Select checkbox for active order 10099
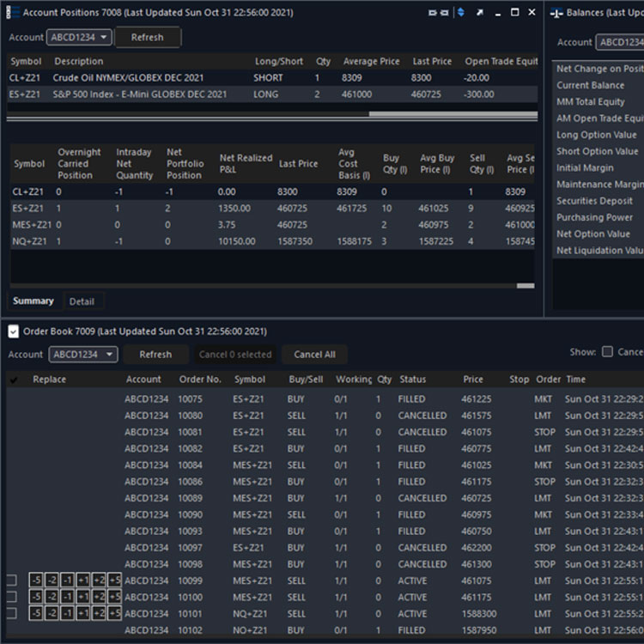The height and width of the screenshot is (644, 644). (12, 580)
